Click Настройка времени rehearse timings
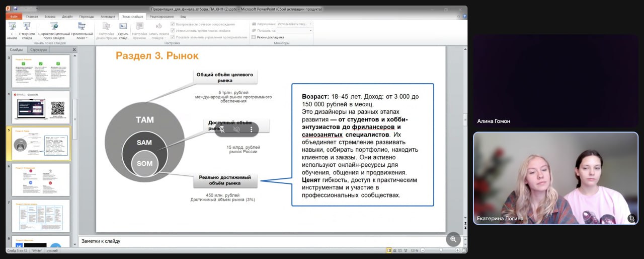 [x=139, y=31]
